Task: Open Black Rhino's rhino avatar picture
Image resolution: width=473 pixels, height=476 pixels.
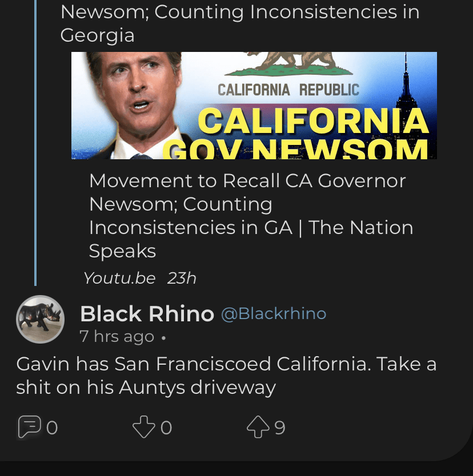Action: [40, 319]
